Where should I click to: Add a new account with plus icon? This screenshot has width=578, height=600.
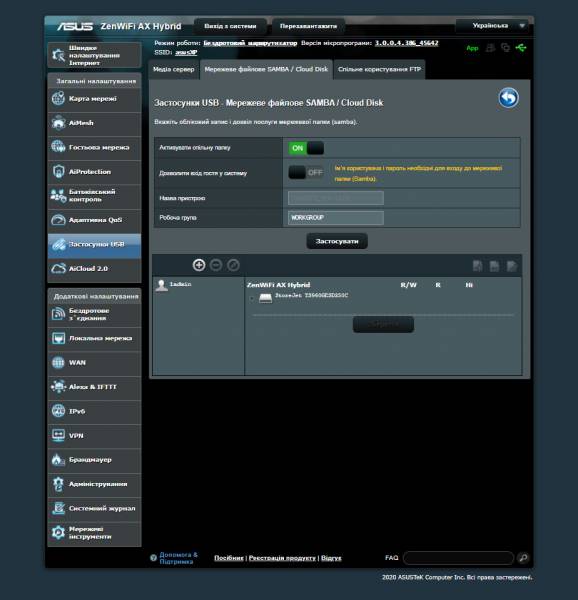(199, 265)
